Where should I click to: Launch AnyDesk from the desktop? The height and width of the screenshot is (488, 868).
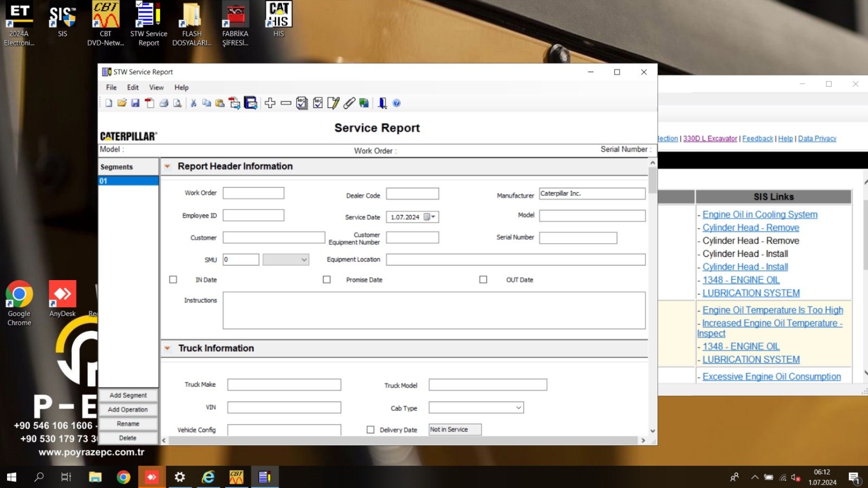click(62, 299)
